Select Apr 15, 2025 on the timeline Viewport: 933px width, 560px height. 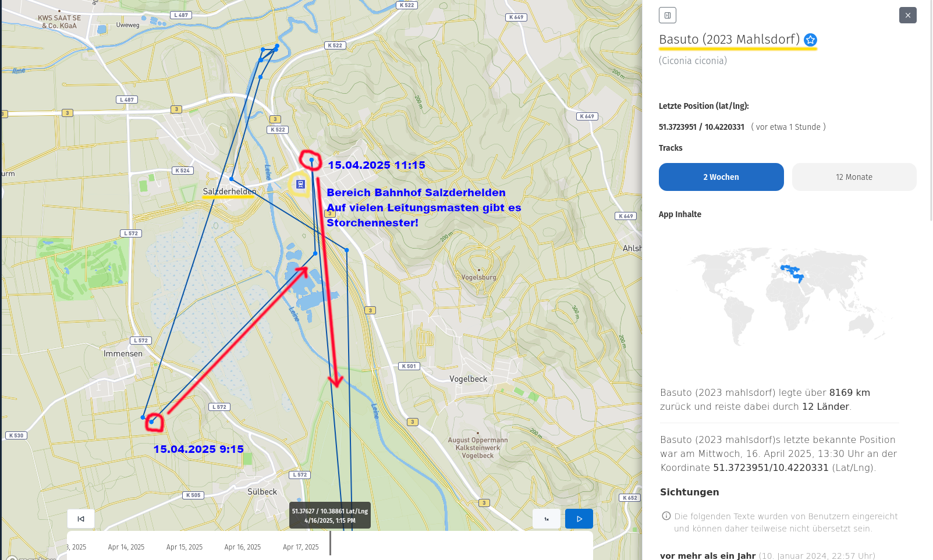[185, 547]
